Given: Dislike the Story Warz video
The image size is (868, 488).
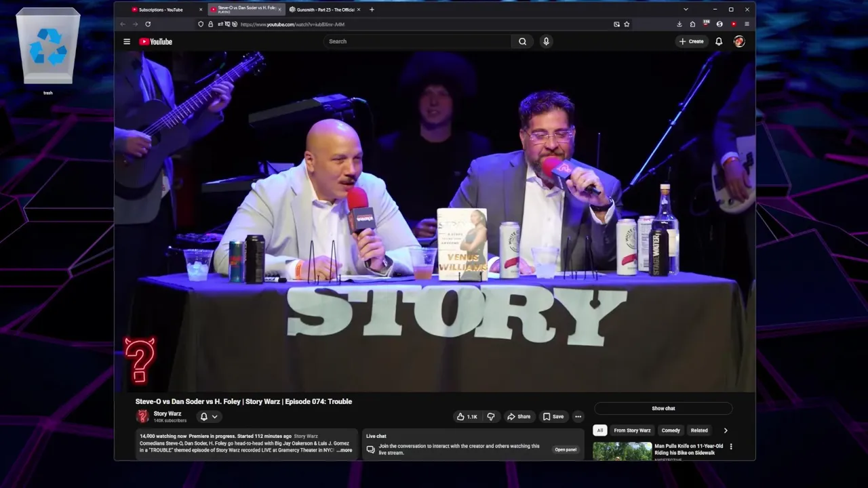Looking at the screenshot, I should [491, 417].
